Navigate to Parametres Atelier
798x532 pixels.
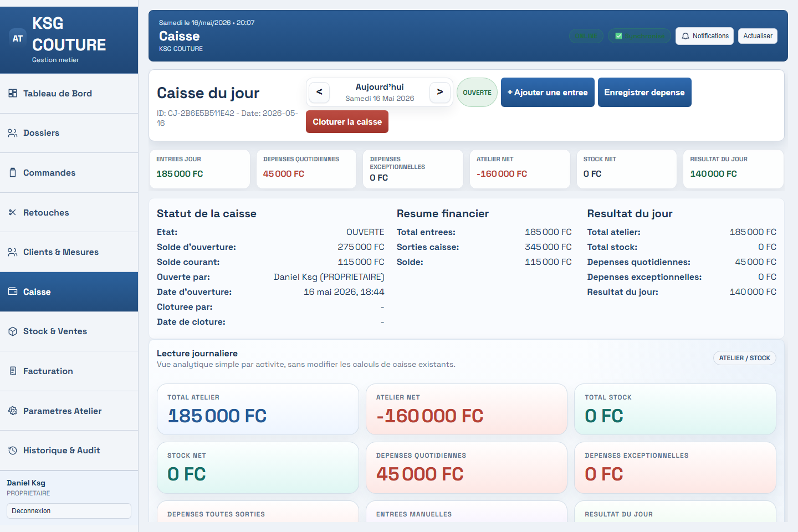coord(69,411)
